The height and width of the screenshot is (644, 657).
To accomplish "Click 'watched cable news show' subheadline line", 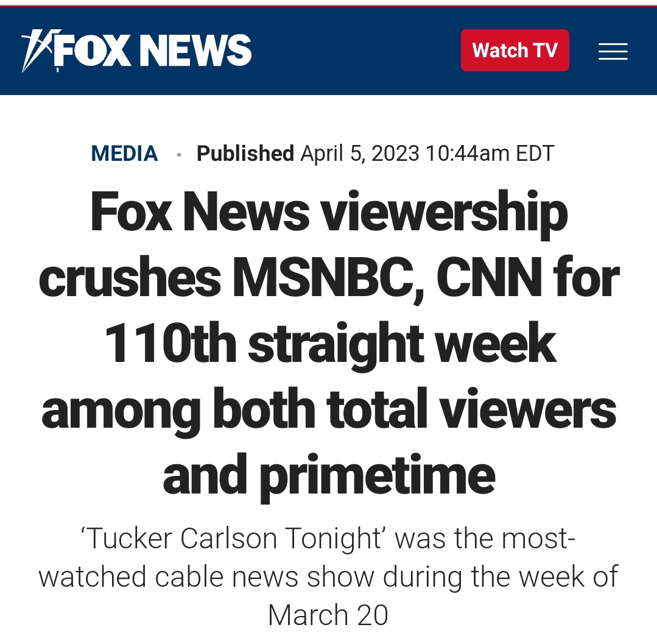I will pos(206,577).
